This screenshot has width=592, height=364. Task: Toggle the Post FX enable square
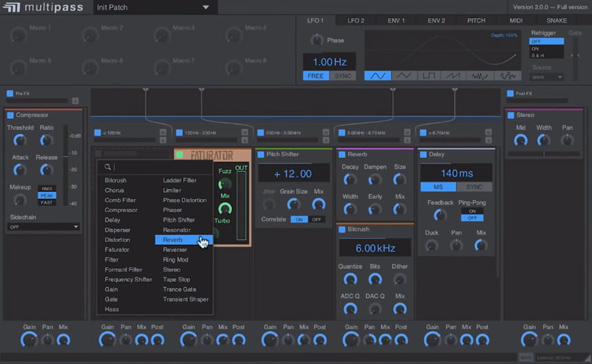510,93
